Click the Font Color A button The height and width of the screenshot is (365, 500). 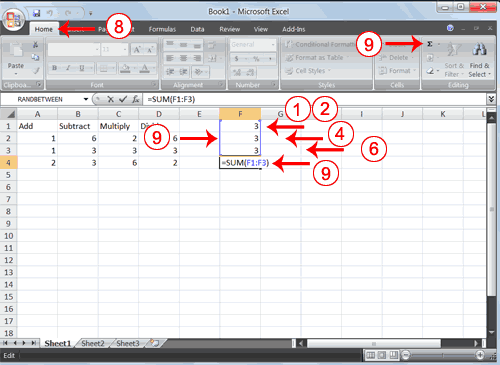(x=144, y=68)
